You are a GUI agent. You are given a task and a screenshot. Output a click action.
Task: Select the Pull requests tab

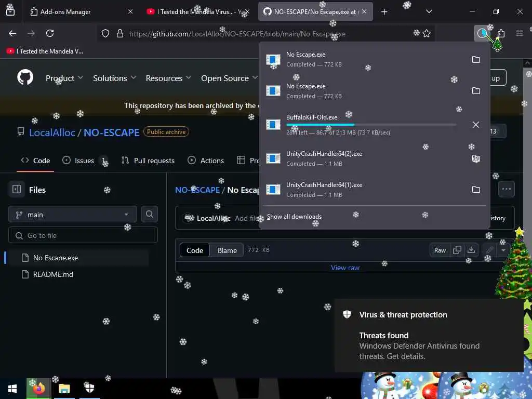click(148, 161)
